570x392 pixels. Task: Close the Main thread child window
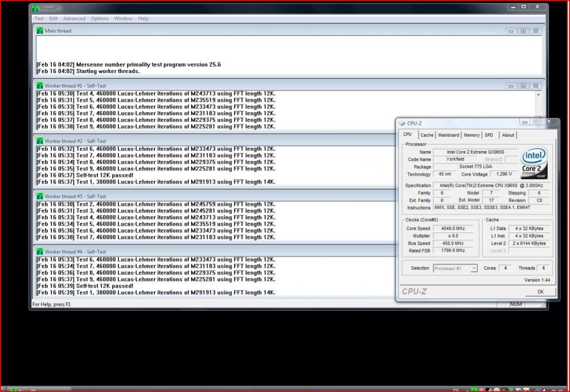coord(536,31)
